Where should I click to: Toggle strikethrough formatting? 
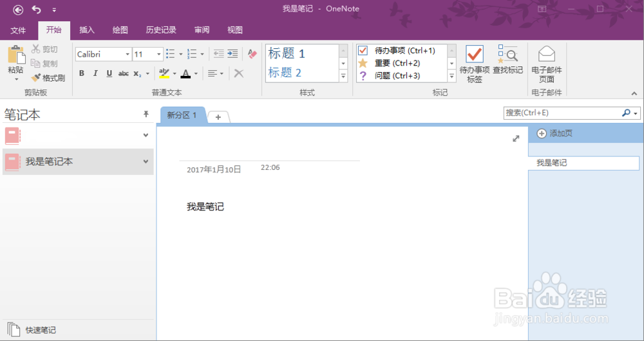[123, 73]
